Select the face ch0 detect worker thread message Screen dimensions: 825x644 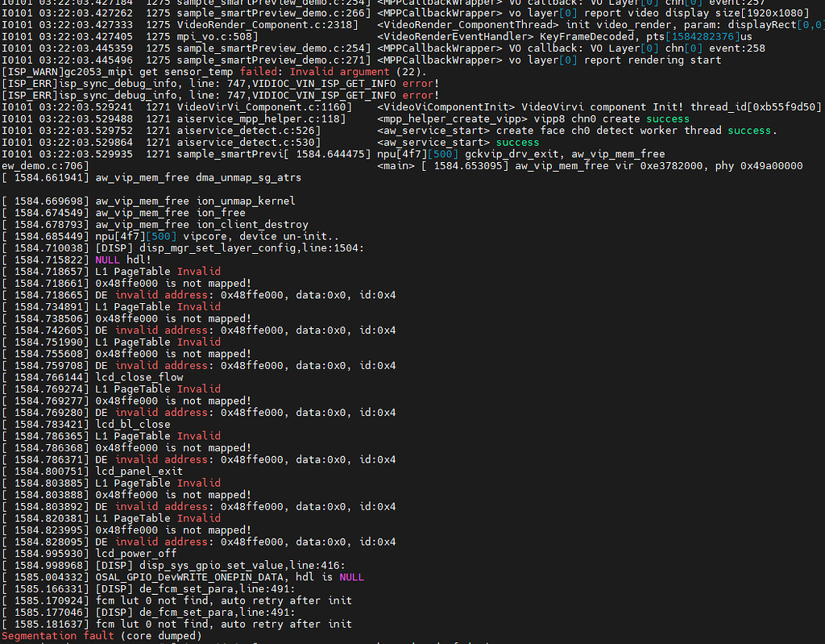[611, 131]
